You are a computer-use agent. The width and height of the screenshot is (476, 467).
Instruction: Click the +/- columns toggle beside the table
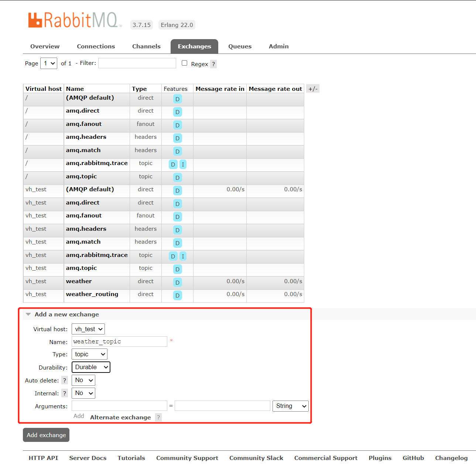pyautogui.click(x=313, y=89)
